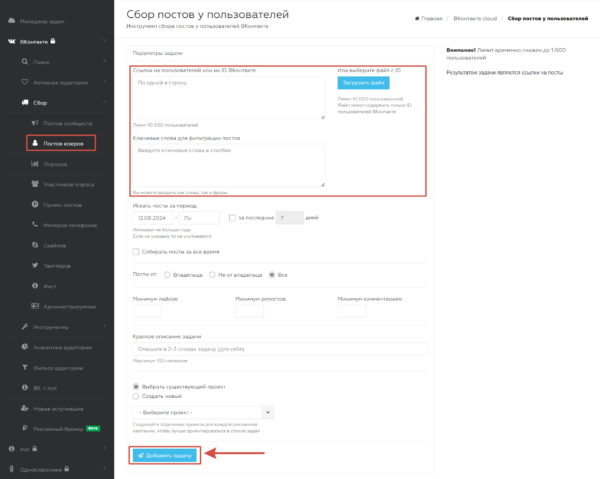
Task: Expand the Одноклассники section chevron
Action: coord(104,468)
